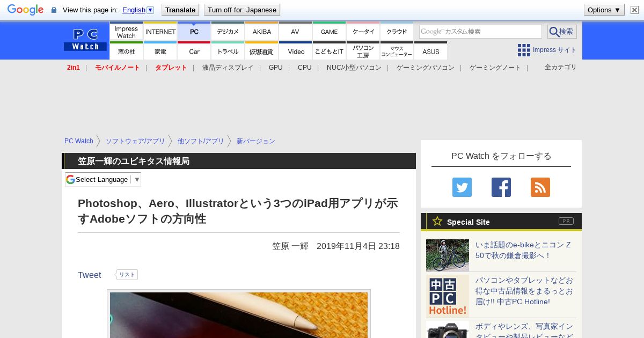Image resolution: width=644 pixels, height=338 pixels.
Task: Open the INTERNET tab
Action: 160,31
